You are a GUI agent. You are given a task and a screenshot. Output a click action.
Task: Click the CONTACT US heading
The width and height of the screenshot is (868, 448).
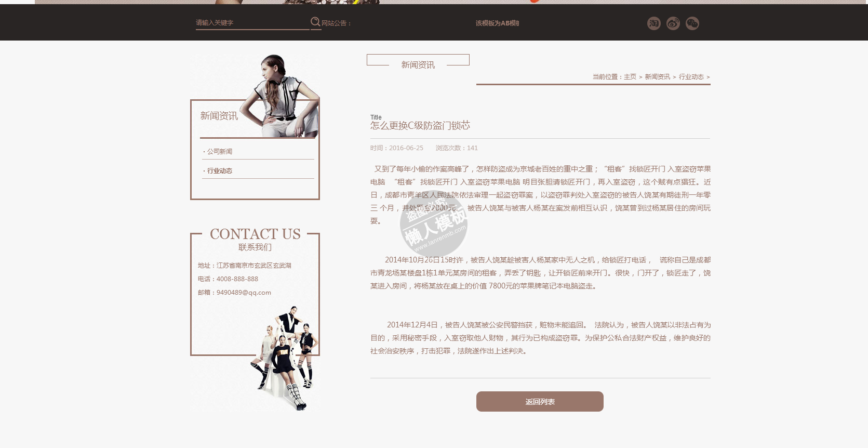coord(255,234)
